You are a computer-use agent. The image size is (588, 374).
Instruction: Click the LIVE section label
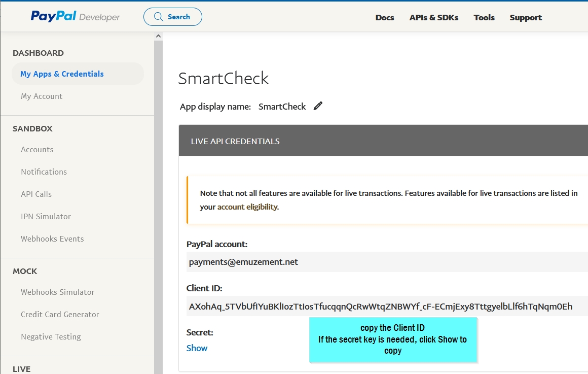[22, 369]
